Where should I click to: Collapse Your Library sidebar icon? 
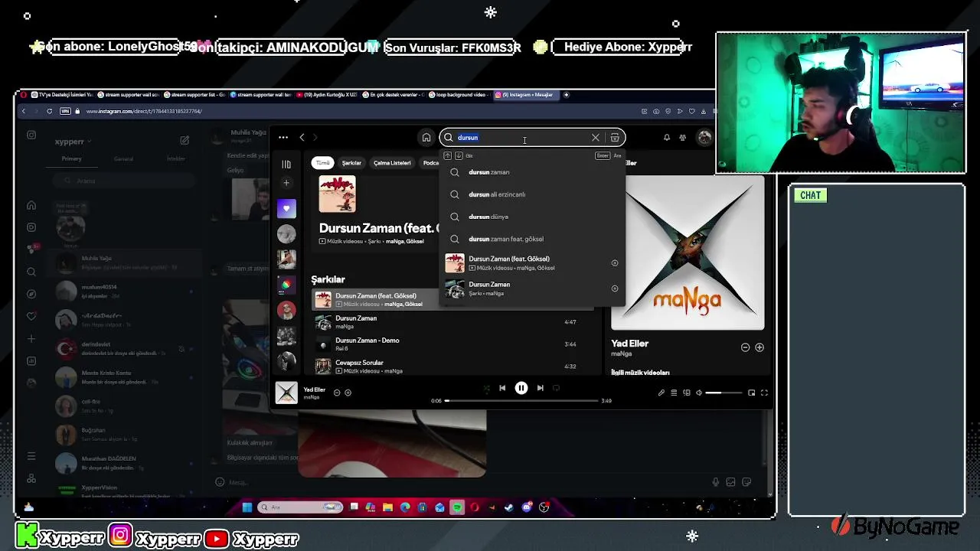click(x=286, y=164)
